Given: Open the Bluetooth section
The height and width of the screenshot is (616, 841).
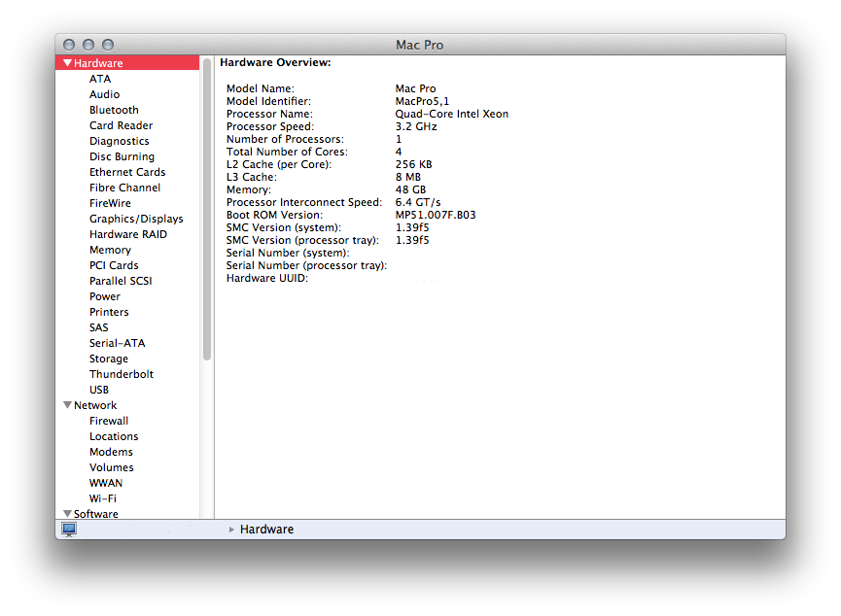Looking at the screenshot, I should click(x=115, y=110).
